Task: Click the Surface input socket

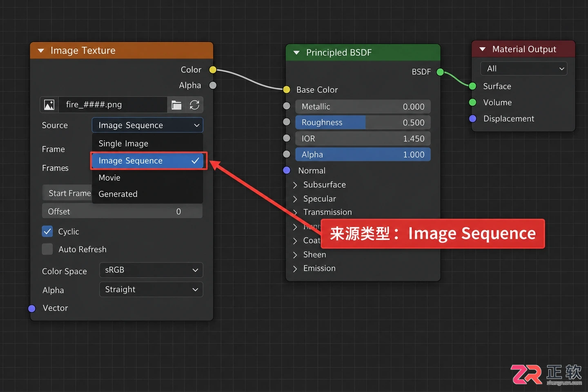Action: [473, 86]
